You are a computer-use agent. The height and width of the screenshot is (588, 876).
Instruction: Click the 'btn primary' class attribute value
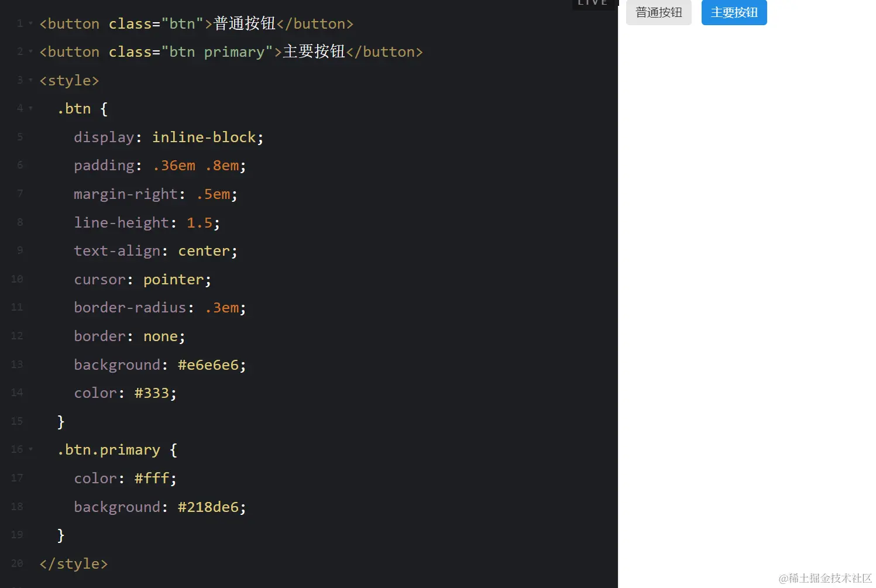click(x=217, y=51)
